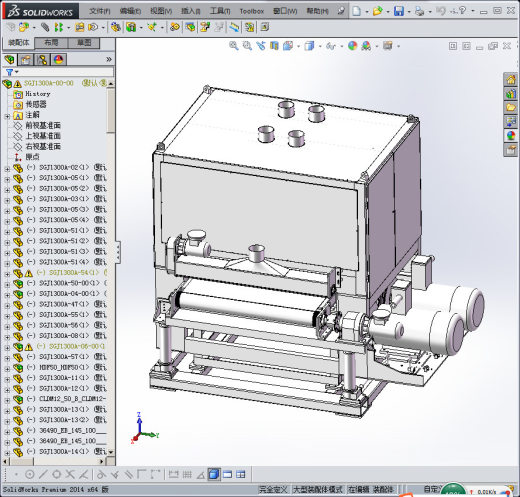Click the New document icon

[x=356, y=11]
